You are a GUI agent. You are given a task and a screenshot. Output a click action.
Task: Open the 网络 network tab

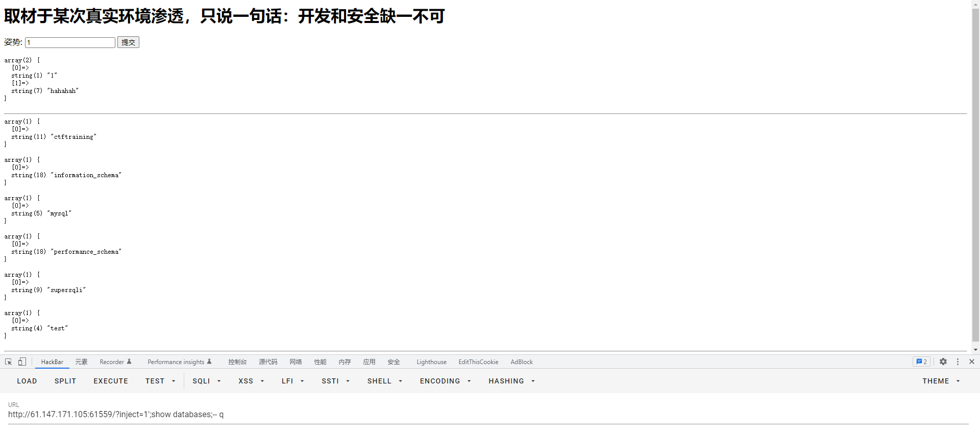[x=296, y=362]
